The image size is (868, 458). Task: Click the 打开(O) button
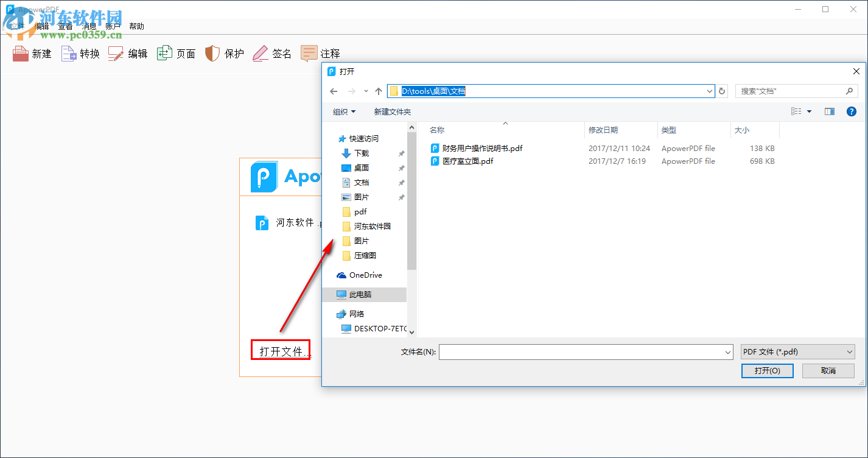pyautogui.click(x=767, y=370)
